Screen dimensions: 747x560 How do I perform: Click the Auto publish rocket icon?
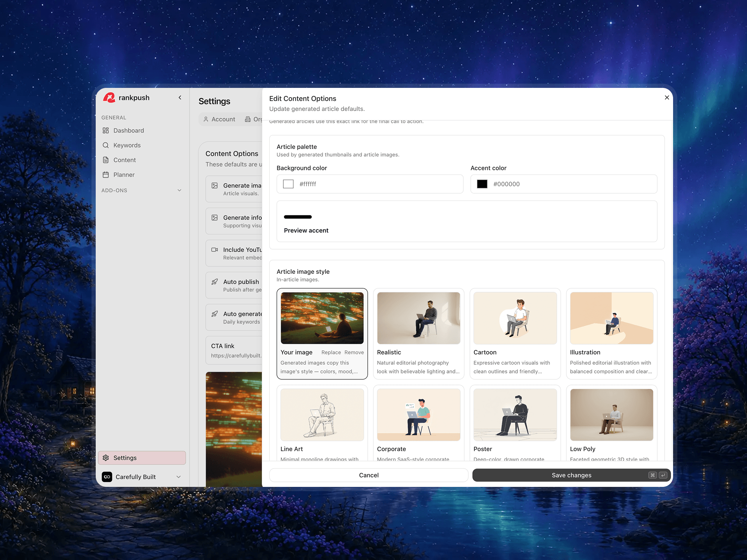coord(214,282)
